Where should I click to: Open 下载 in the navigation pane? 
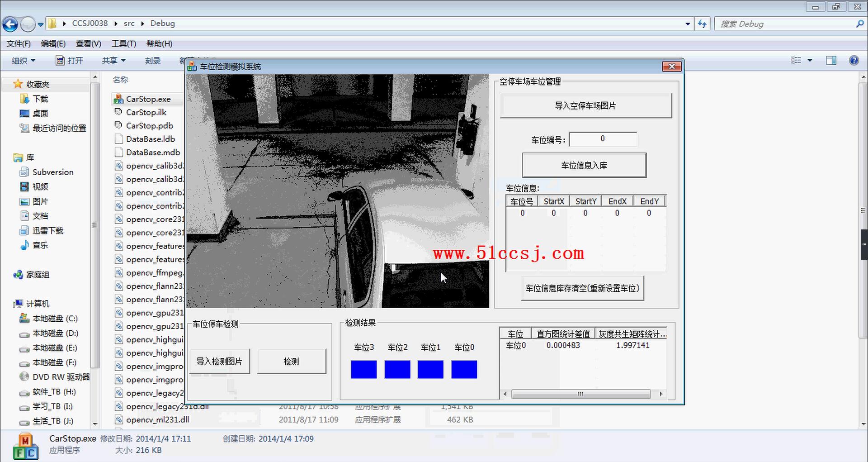(40, 99)
